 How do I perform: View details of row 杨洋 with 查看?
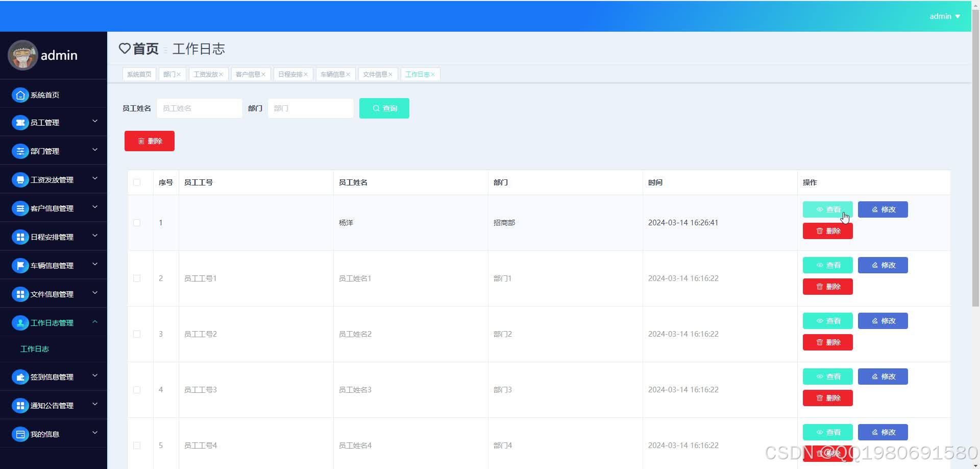(827, 209)
